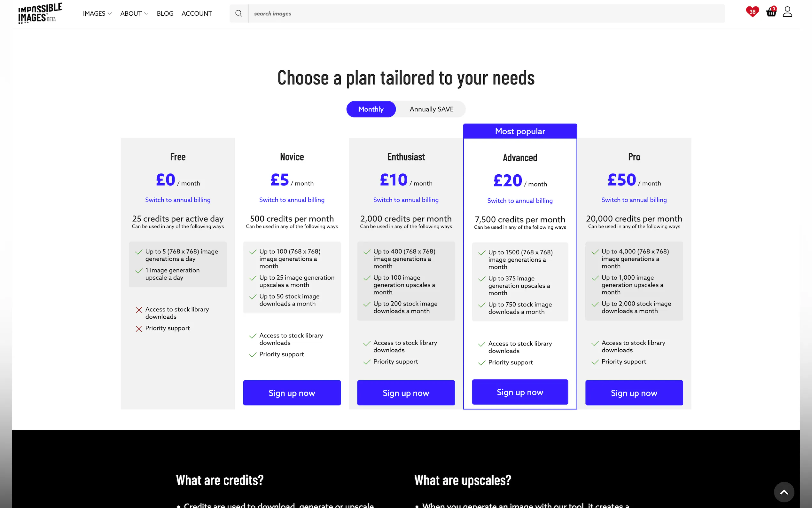Screen dimensions: 812x508
Task: Click Pro plan's annual billing link
Action: (634, 200)
